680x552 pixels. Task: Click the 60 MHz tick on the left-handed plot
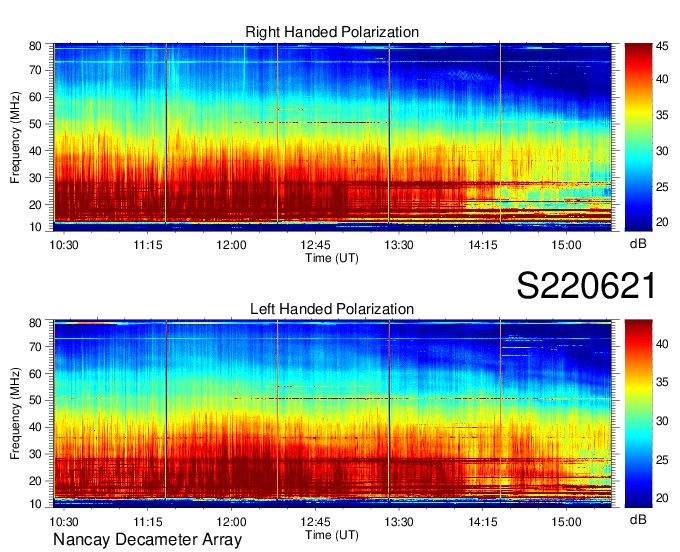click(x=35, y=374)
